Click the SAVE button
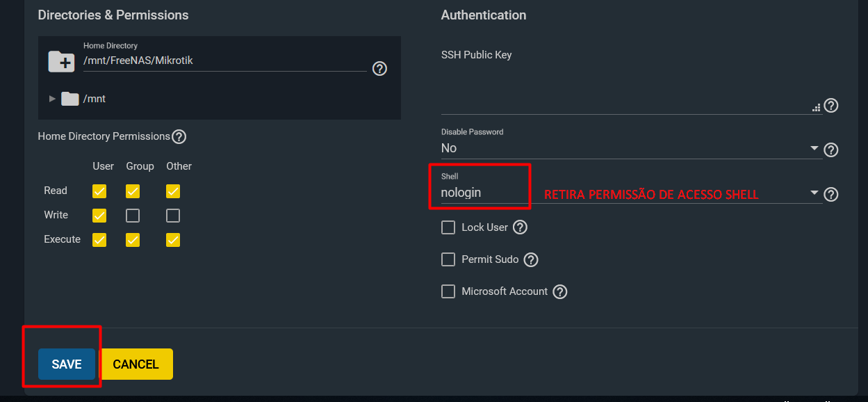 pos(67,364)
